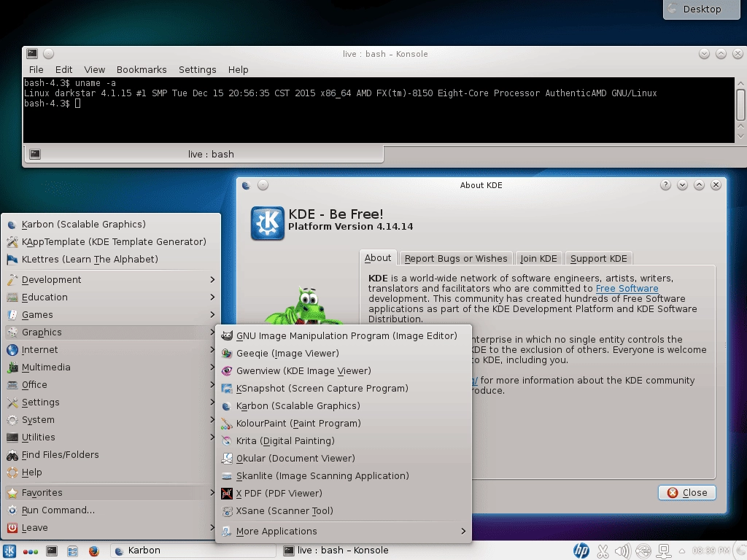Open KLettres Learn The Alphabet
This screenshot has width=747, height=560.
tap(111, 260)
